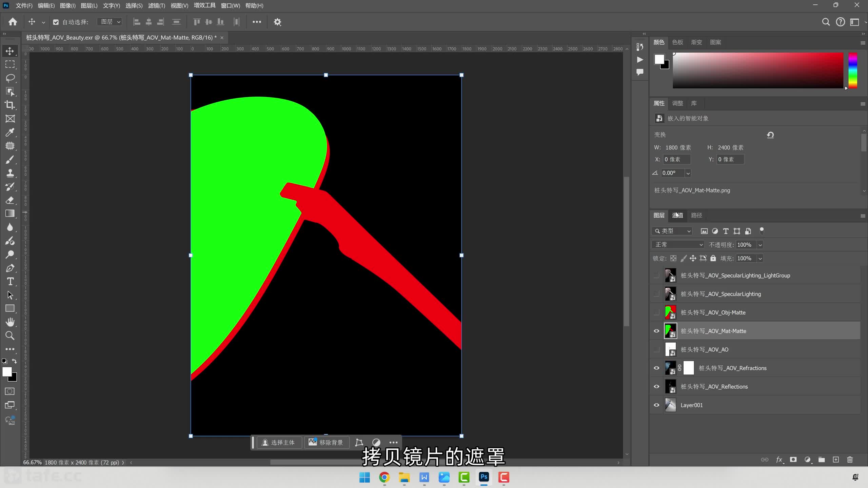Screen dimensions: 868x488
Task: Click the X position input field
Action: point(676,159)
